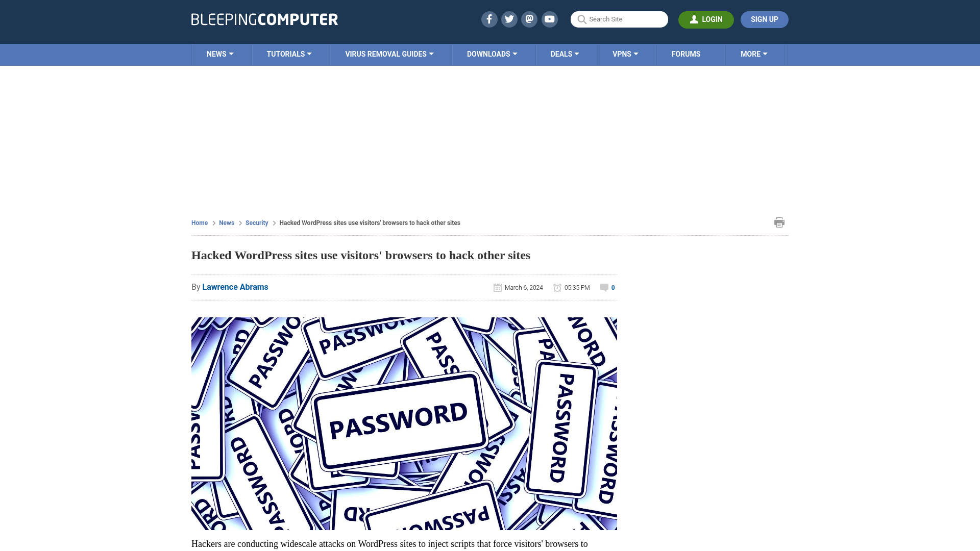Click the BleepingComputer home logo
980x551 pixels.
pos(264,19)
